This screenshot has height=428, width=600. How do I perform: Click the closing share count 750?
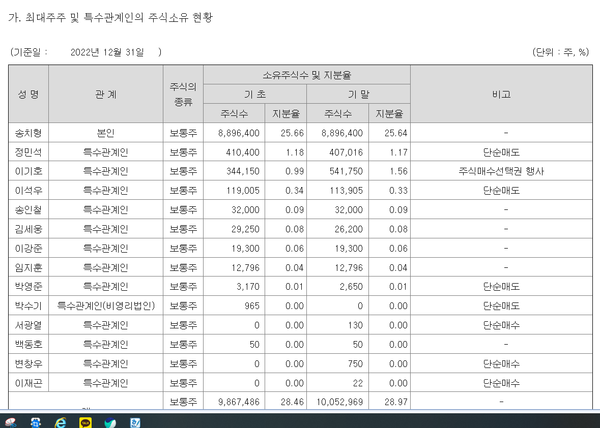[x=356, y=363]
